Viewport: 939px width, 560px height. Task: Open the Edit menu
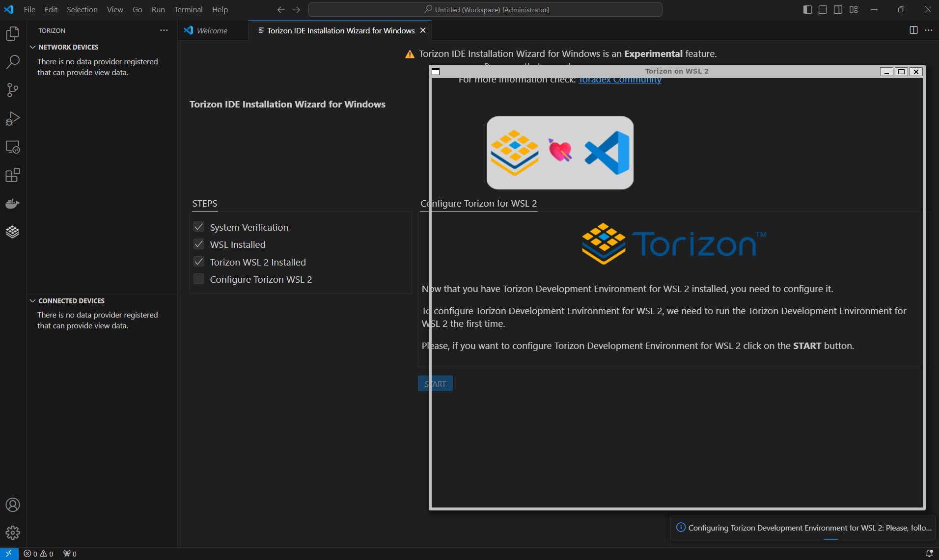click(x=51, y=10)
